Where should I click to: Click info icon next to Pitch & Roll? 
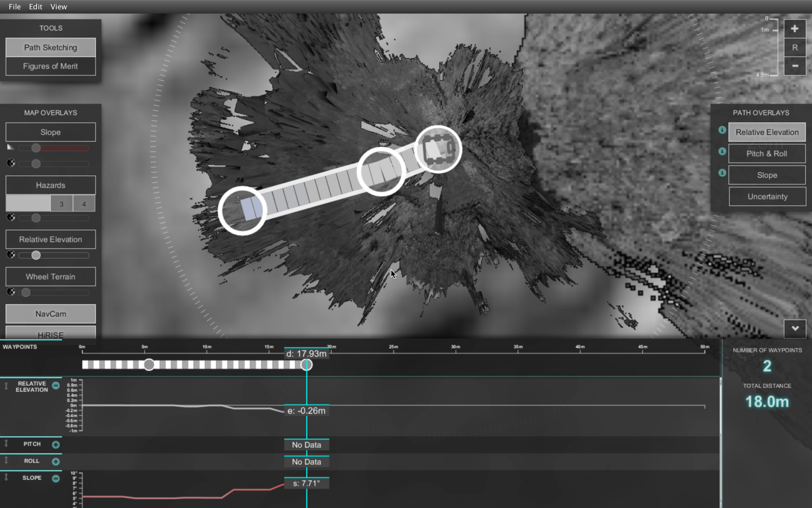722,152
